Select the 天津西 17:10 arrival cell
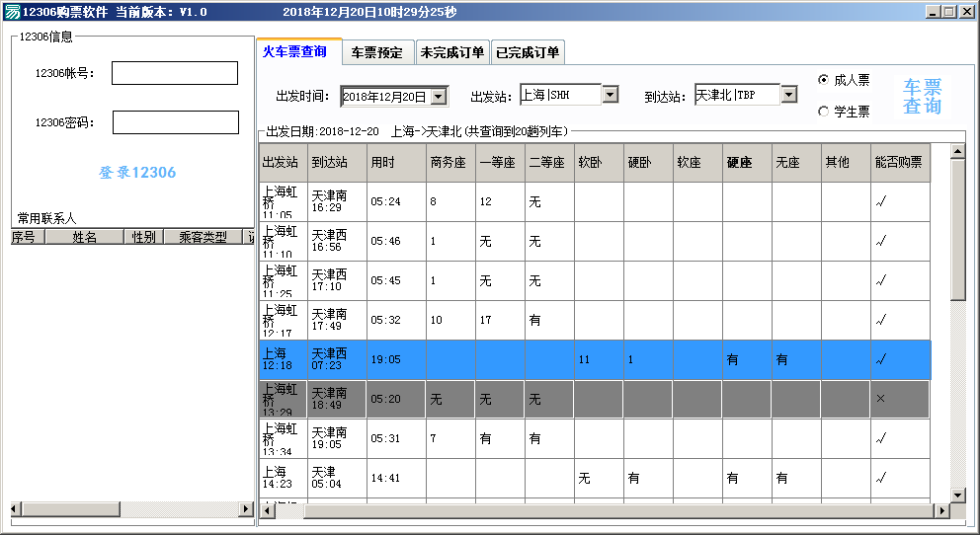 (338, 280)
